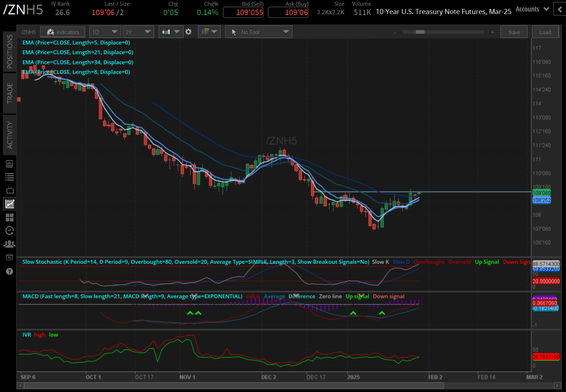Click the Volume 511K value
The width and height of the screenshot is (566, 392).
coord(362,12)
